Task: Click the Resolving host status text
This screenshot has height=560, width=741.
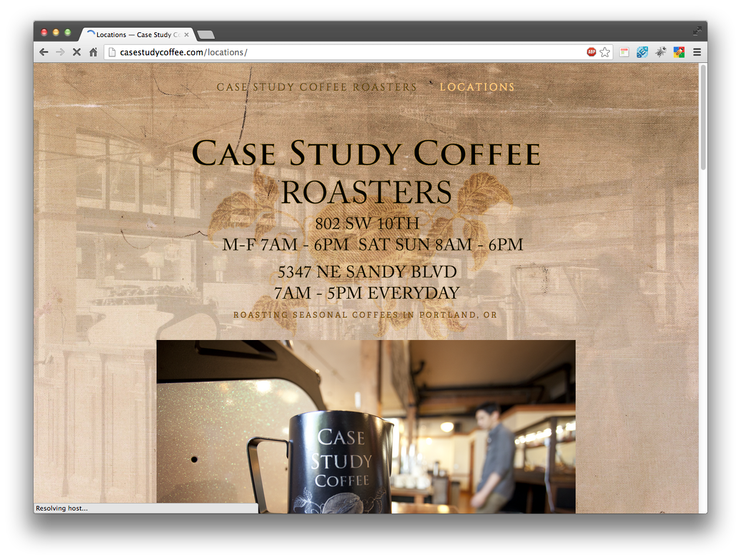Action: click(62, 508)
